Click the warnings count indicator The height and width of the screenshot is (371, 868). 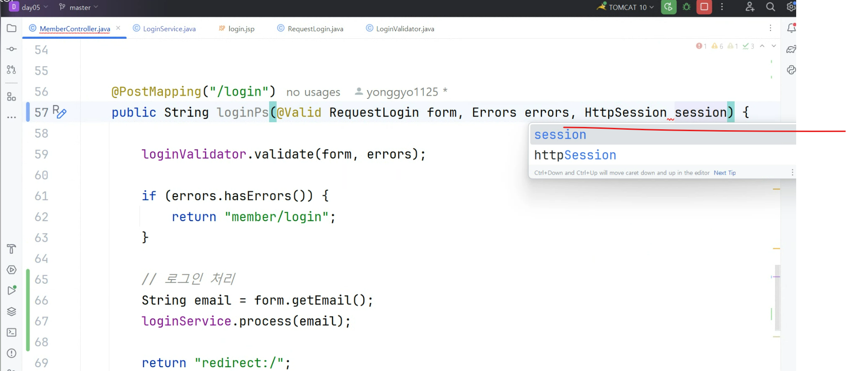[x=717, y=46]
